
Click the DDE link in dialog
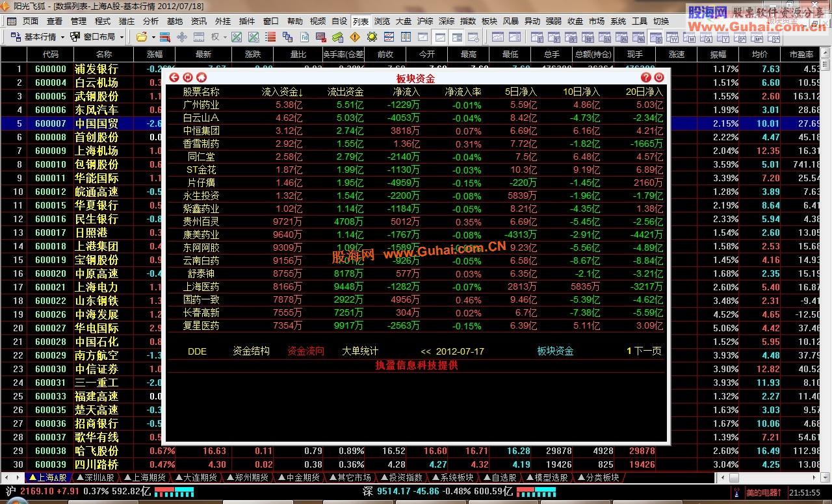pyautogui.click(x=197, y=351)
